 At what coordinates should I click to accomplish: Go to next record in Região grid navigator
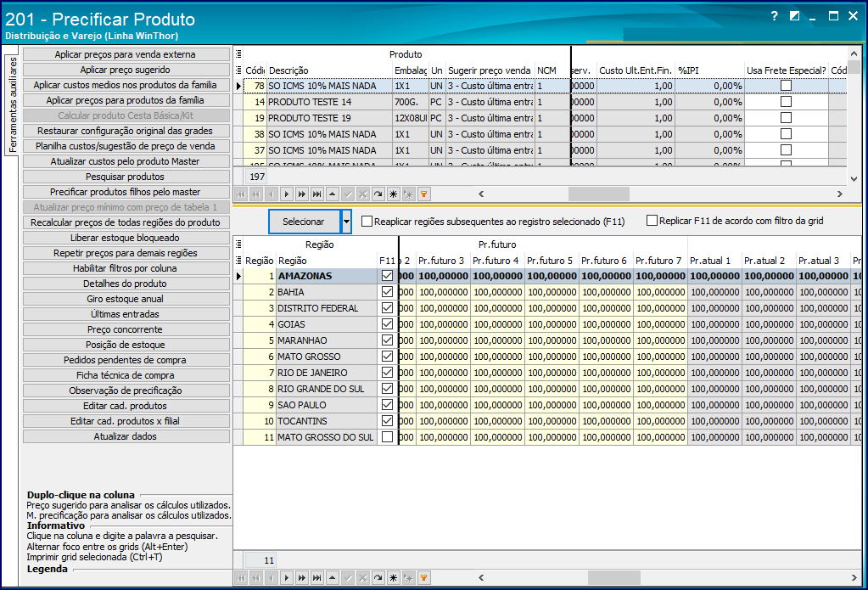point(286,578)
